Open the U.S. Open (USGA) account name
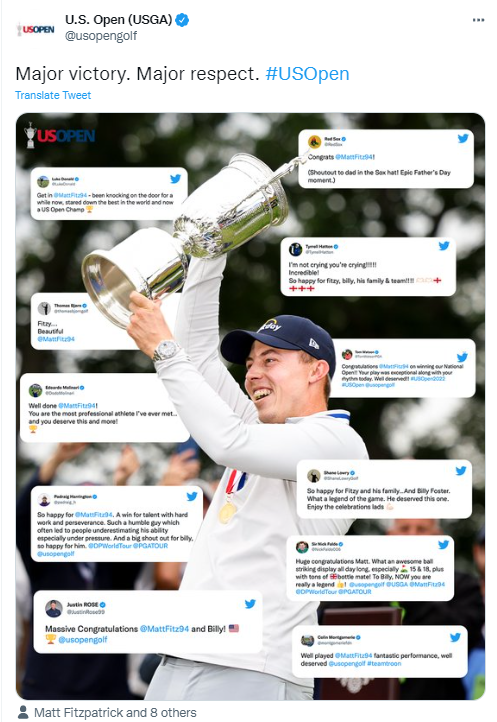 click(118, 20)
